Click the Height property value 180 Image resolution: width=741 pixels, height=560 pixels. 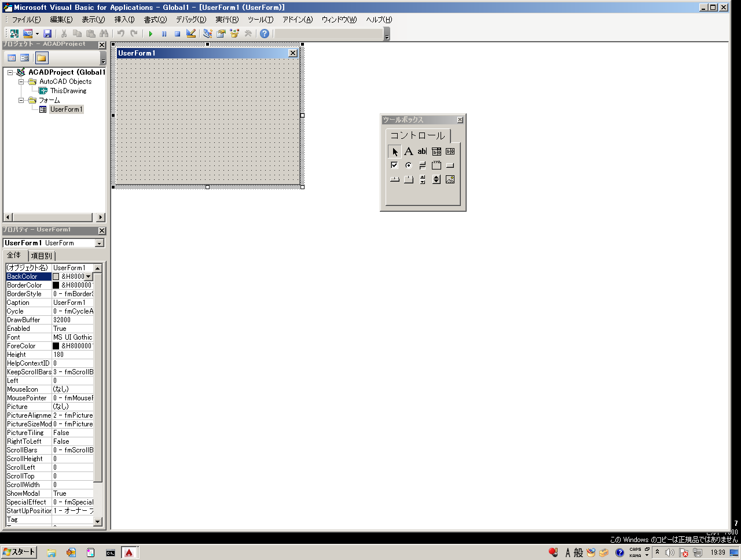(73, 355)
